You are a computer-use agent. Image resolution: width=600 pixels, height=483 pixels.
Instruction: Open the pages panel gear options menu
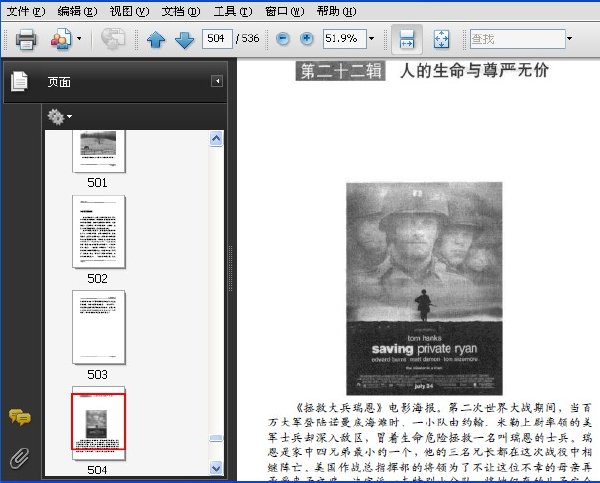coord(59,117)
